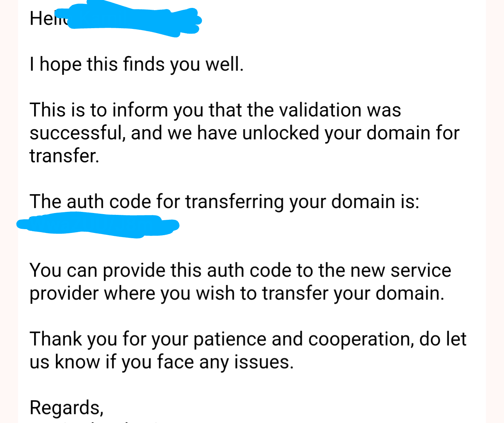Click the words "new service"
504x423 pixels.
tap(400, 270)
